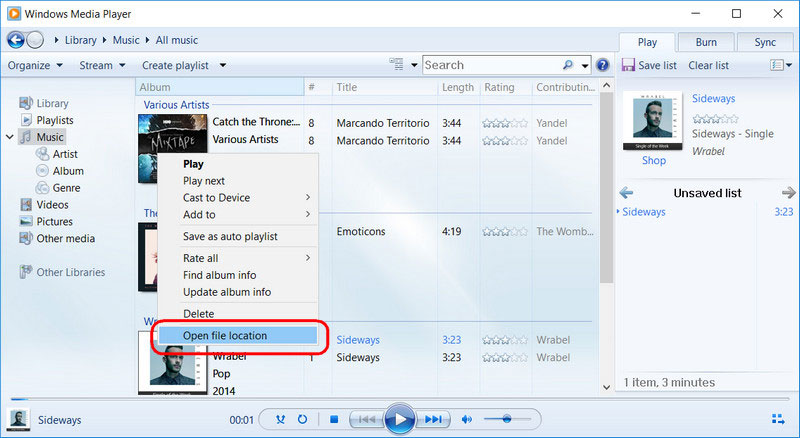Viewport: 800px width, 438px height.
Task: Switch to Now Playing view
Action: 778,420
